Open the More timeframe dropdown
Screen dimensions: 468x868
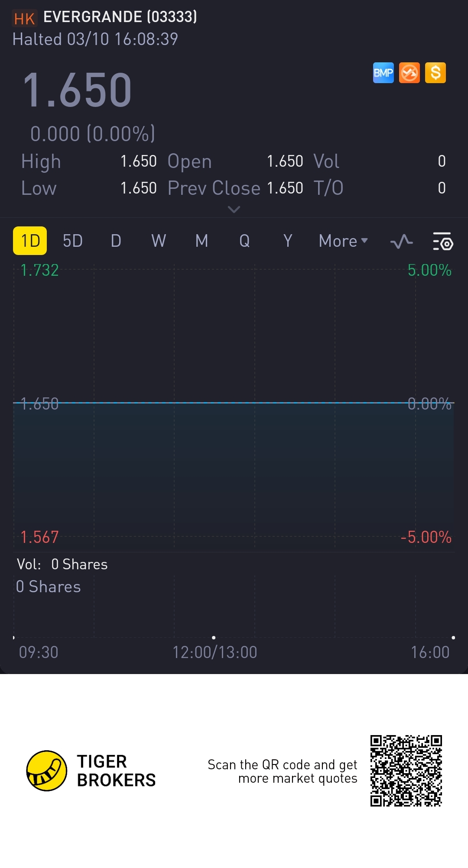[x=343, y=241]
